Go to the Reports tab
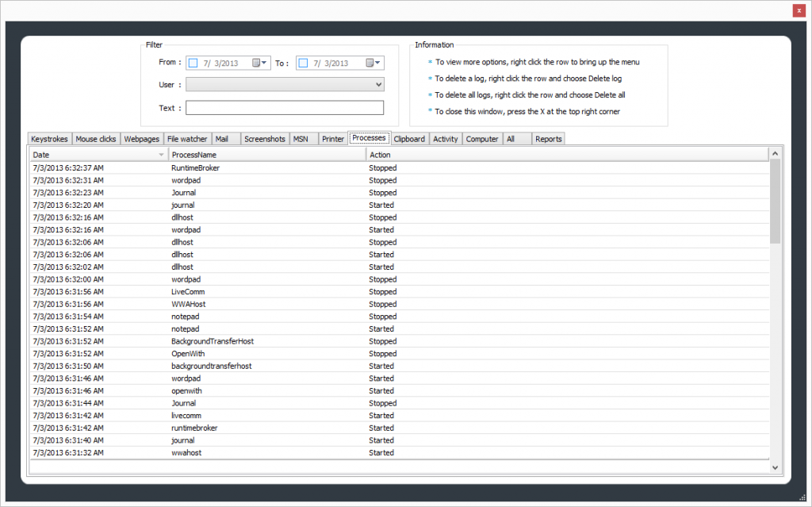 tap(548, 139)
